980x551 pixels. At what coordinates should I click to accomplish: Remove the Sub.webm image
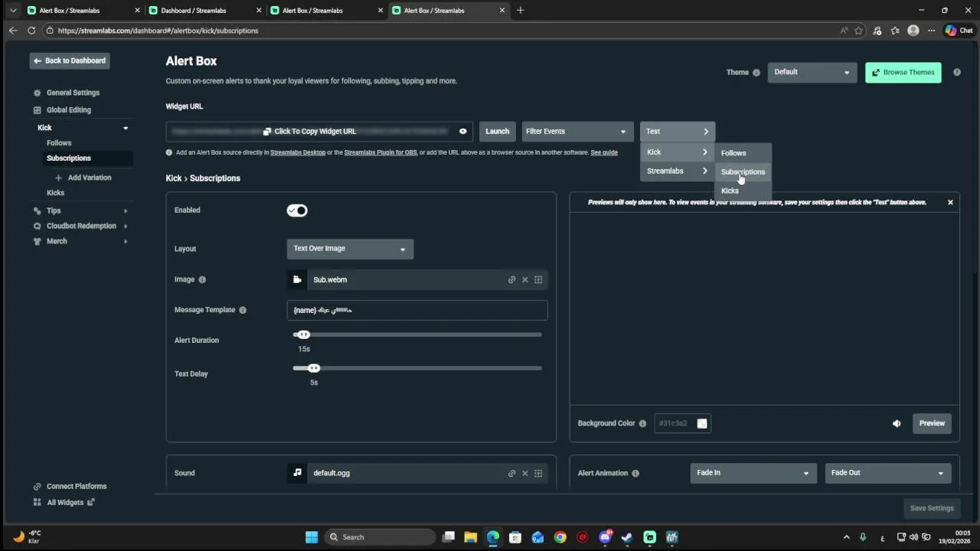click(525, 279)
